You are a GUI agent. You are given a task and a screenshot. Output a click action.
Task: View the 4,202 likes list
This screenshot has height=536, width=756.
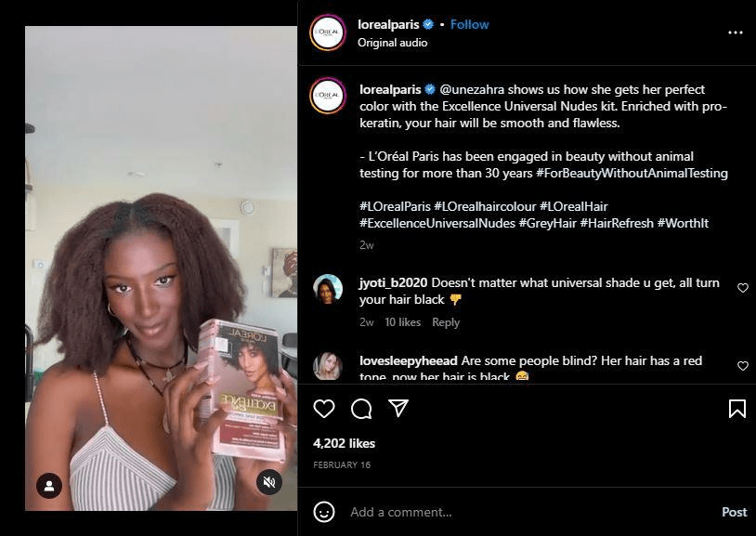[345, 443]
